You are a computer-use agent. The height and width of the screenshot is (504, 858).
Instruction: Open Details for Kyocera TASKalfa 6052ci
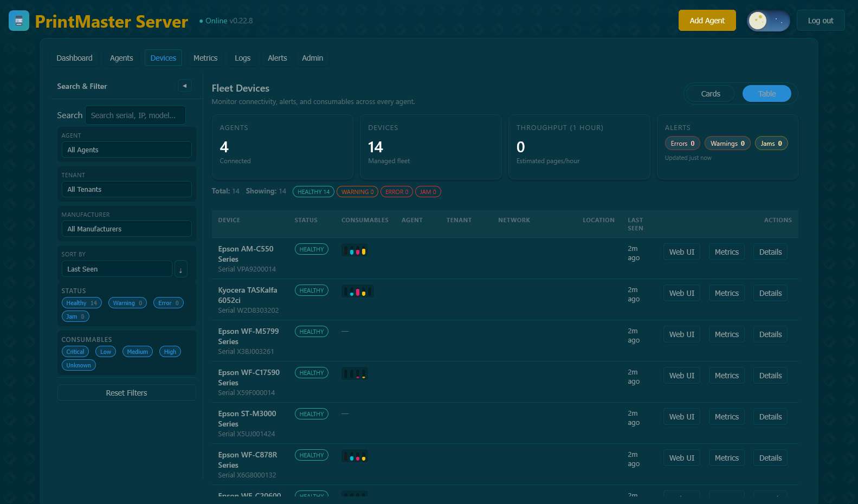pyautogui.click(x=771, y=293)
